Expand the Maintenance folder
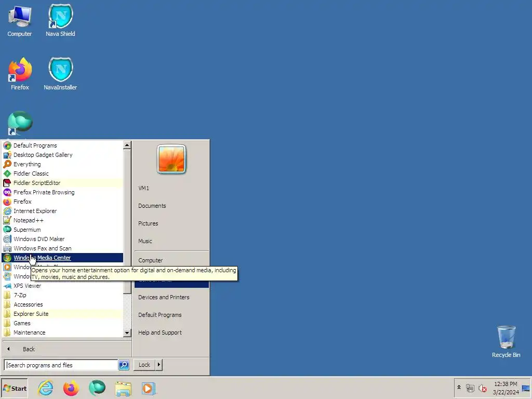Screen dimensions: 532x399 click(x=62, y=332)
